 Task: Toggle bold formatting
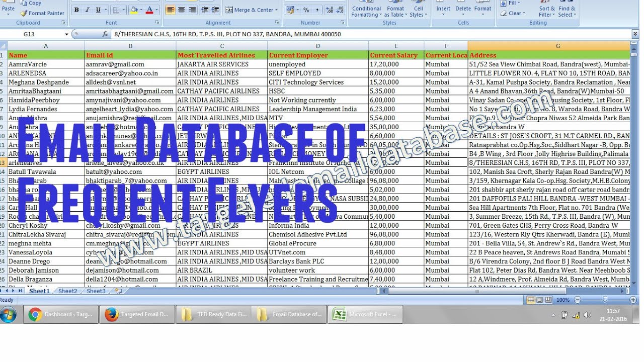(x=76, y=10)
